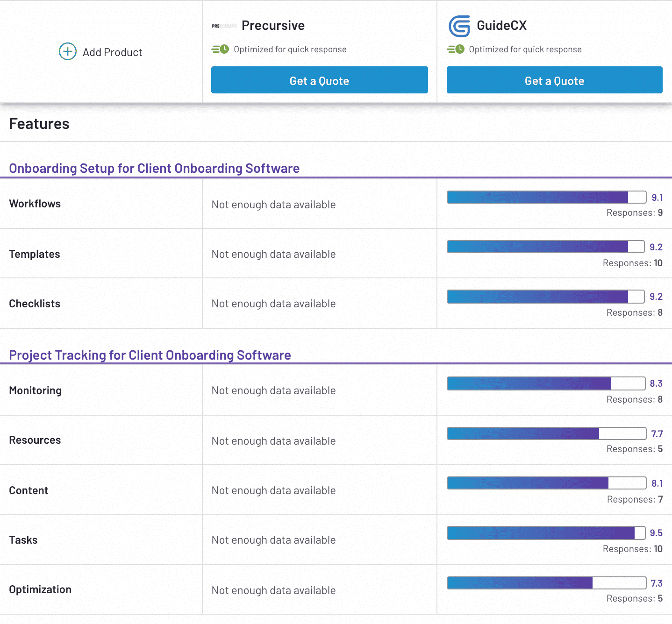Open Project Tracking for Client Onboarding Software heading
The width and height of the screenshot is (672, 624).
[x=150, y=355]
